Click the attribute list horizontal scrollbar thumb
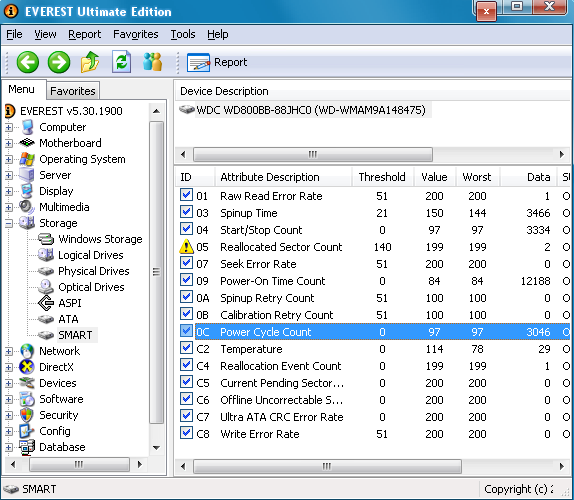 click(327, 466)
